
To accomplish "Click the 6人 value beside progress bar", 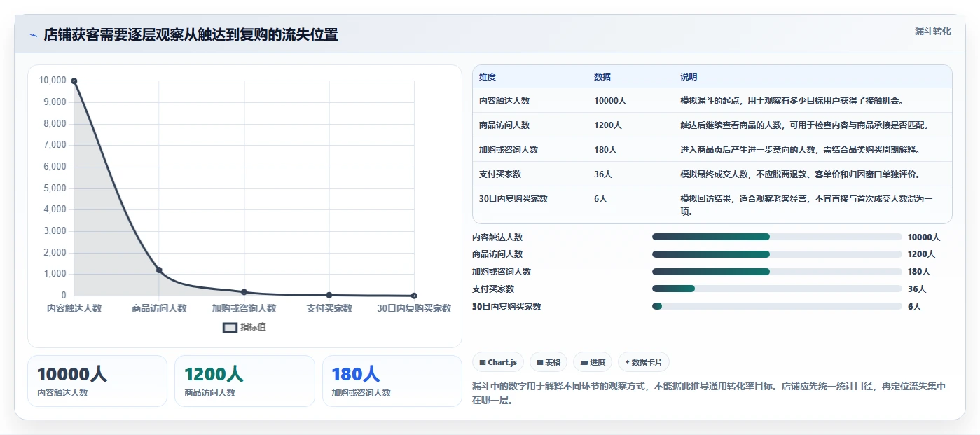I will pos(915,307).
